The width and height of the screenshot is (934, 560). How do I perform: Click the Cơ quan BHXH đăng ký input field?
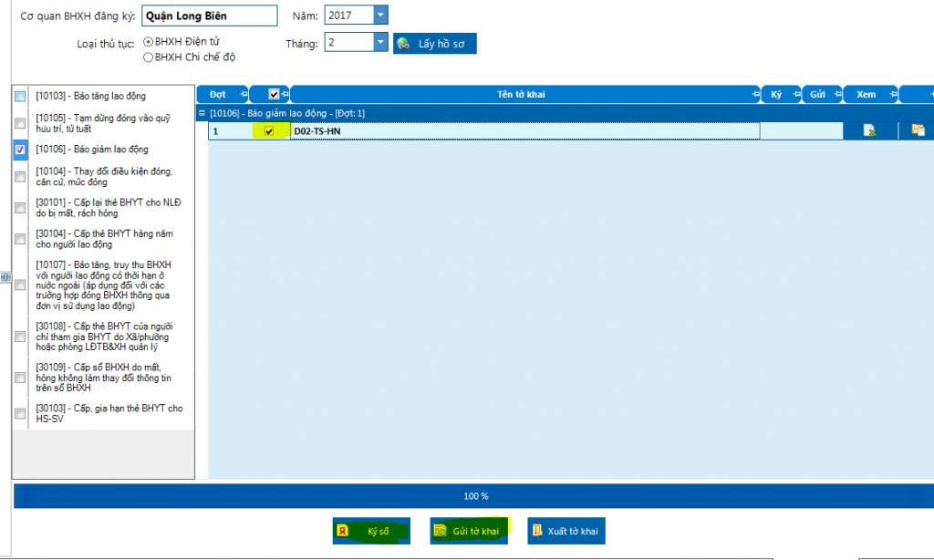click(x=209, y=16)
